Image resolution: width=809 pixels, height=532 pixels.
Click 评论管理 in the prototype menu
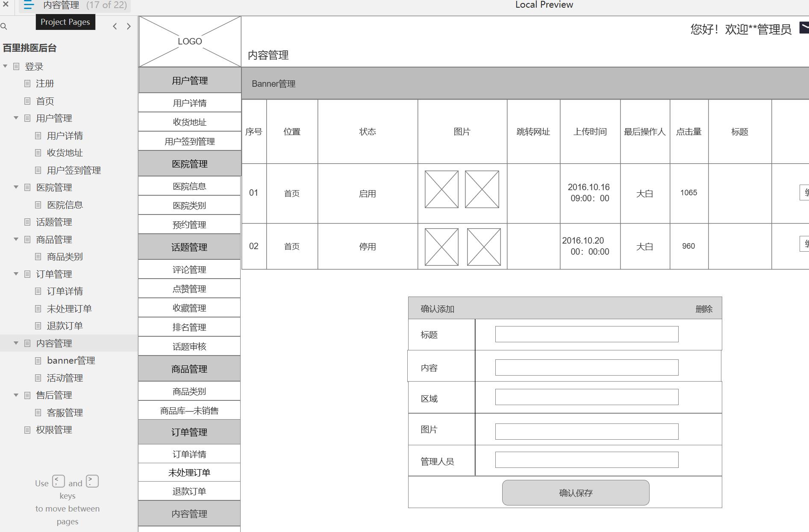point(189,270)
